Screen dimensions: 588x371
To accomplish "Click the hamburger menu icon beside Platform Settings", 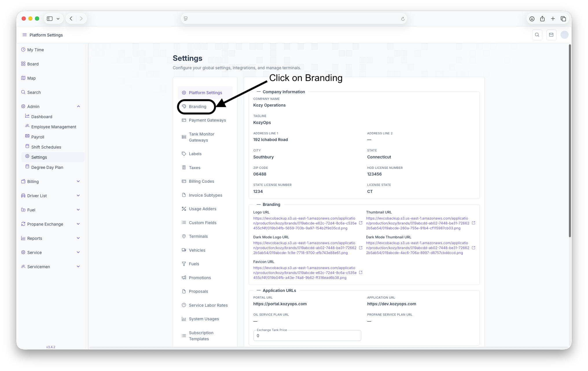I will click(x=25, y=35).
